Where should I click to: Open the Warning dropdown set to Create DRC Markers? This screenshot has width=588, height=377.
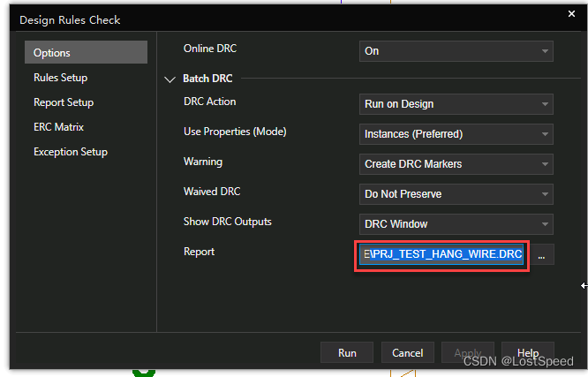pos(456,164)
